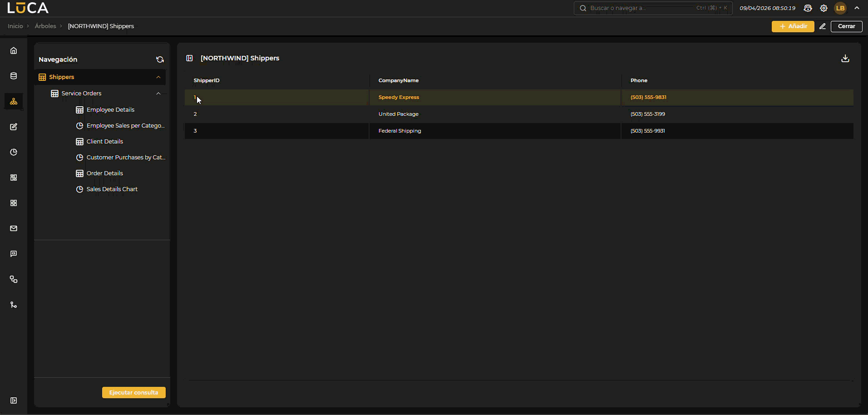Viewport: 868px width, 415px height.
Task: Open the settings gear icon
Action: click(x=824, y=8)
